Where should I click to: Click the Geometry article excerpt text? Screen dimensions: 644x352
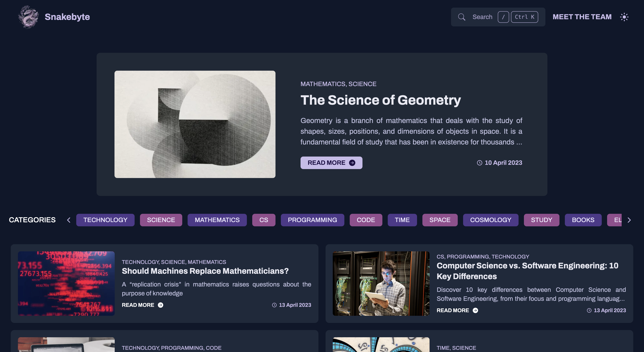click(411, 131)
